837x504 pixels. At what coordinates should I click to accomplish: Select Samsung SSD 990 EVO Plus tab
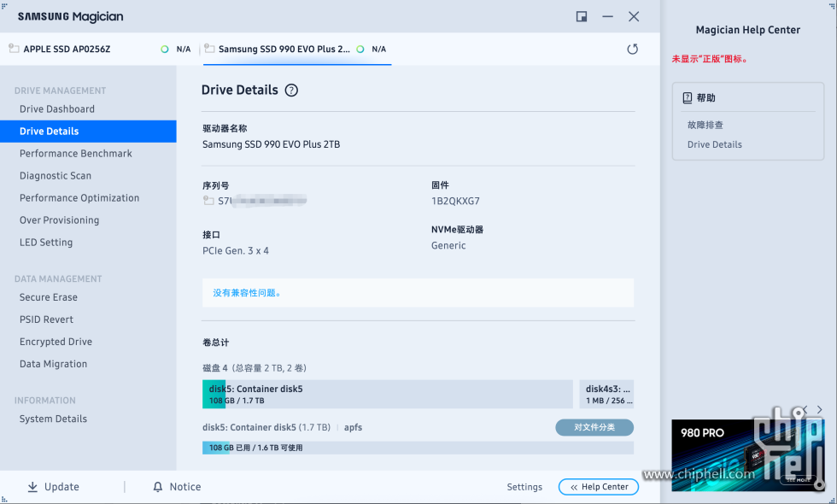coord(297,50)
